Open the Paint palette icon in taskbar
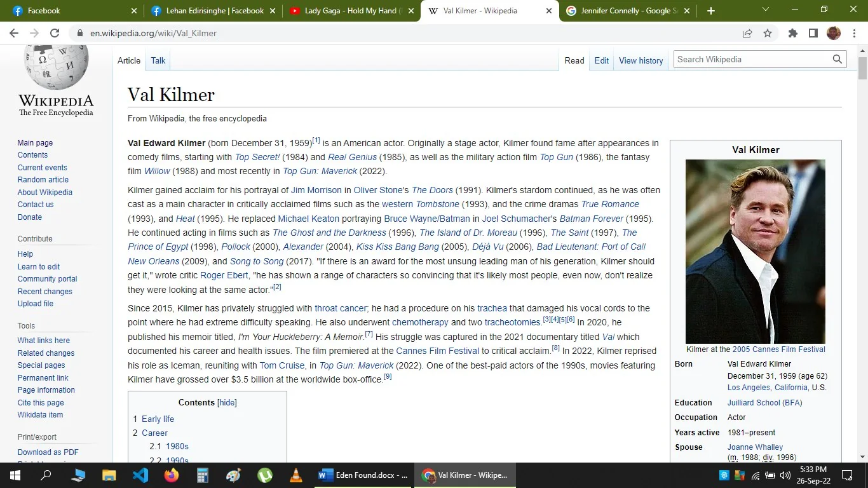Screen dimensions: 868x488 tap(234, 475)
